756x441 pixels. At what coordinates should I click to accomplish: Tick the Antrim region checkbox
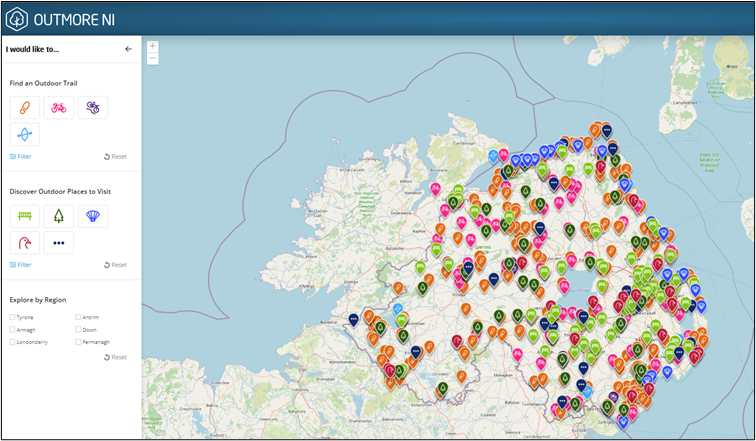(78, 317)
